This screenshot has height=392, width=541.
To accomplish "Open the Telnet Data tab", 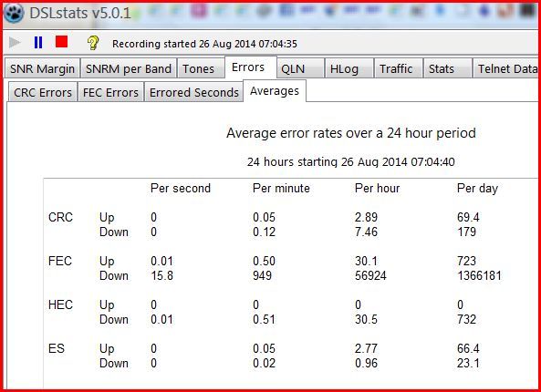I will coord(505,68).
